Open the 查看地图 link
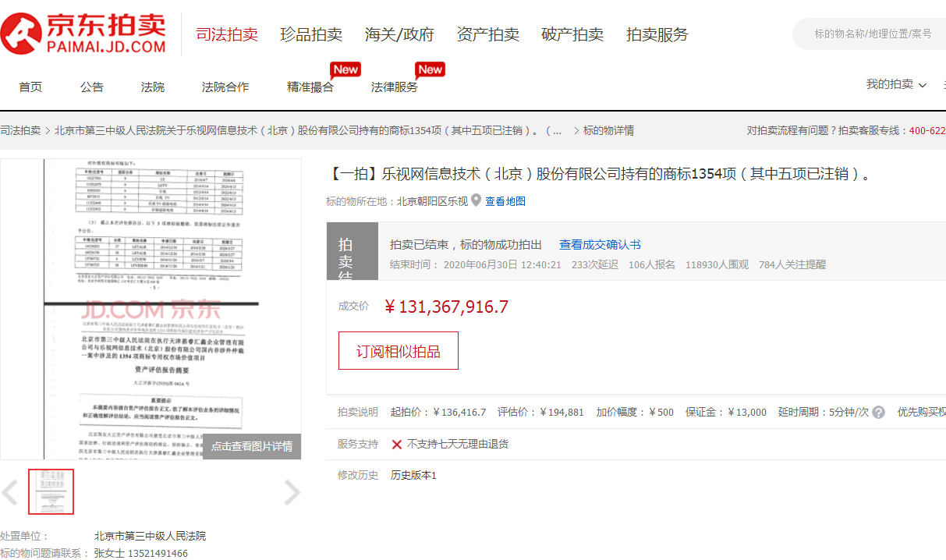 505,201
